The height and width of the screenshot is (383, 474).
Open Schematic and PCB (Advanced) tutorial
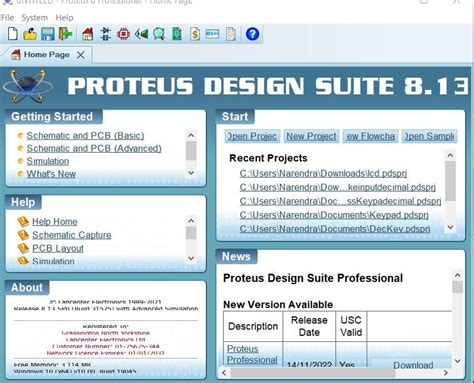(x=94, y=148)
